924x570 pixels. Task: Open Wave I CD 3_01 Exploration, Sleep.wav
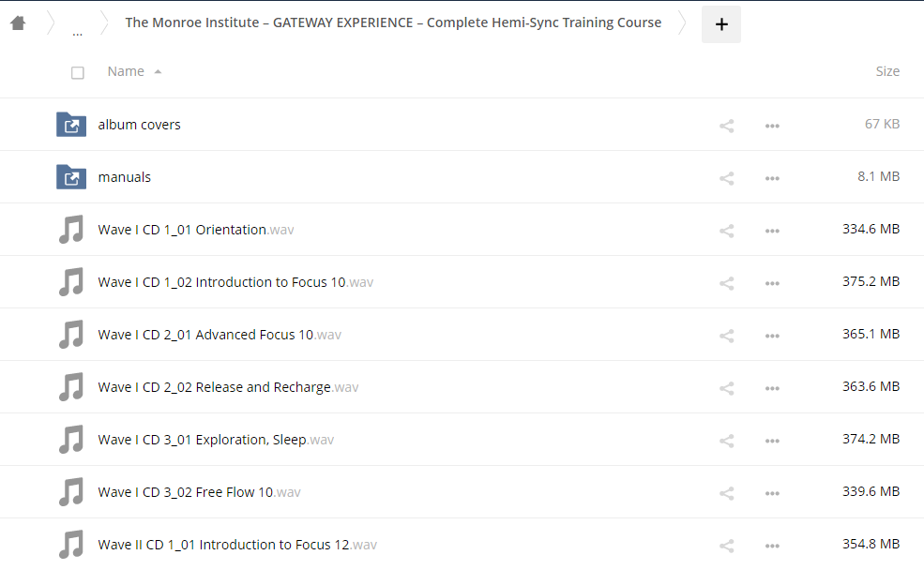pos(216,440)
